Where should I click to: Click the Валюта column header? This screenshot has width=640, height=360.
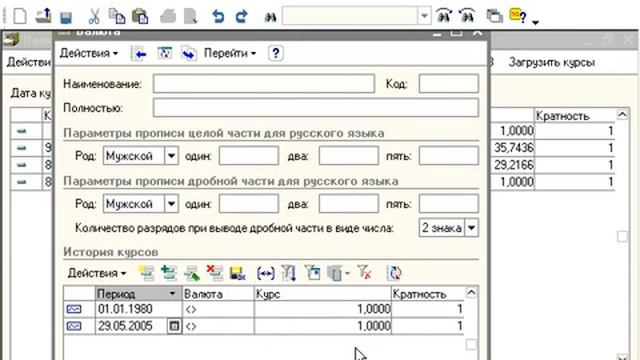pos(218,294)
